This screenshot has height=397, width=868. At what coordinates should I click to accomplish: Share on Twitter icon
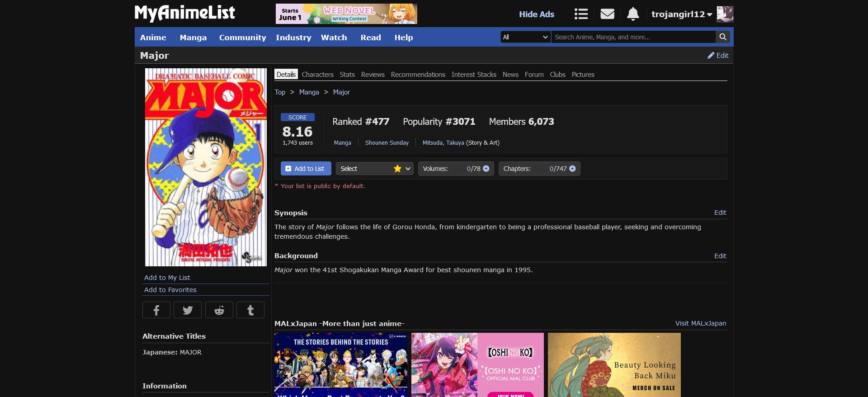coord(188,310)
